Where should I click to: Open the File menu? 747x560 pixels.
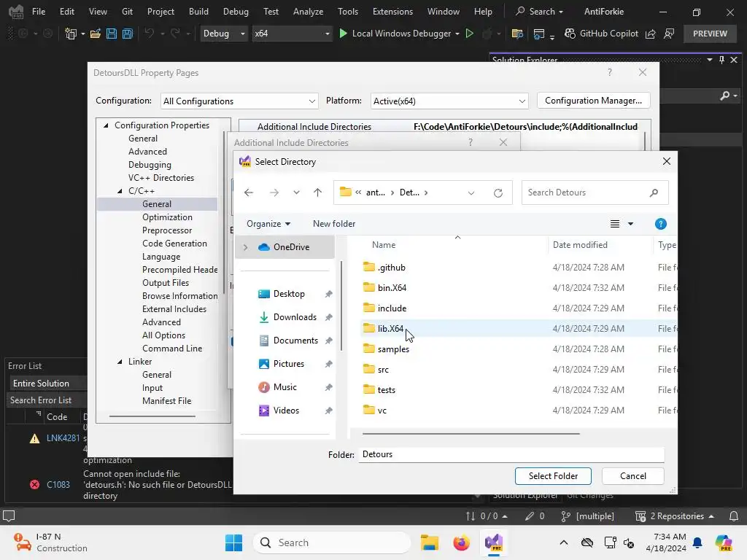[39, 12]
